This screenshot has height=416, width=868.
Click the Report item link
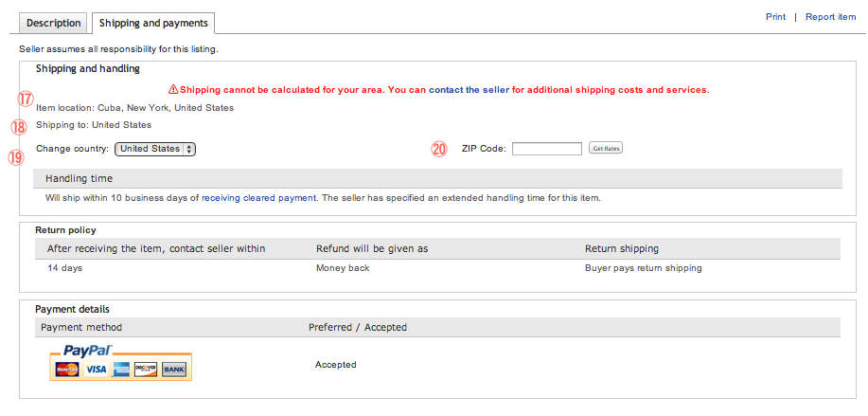(x=830, y=17)
